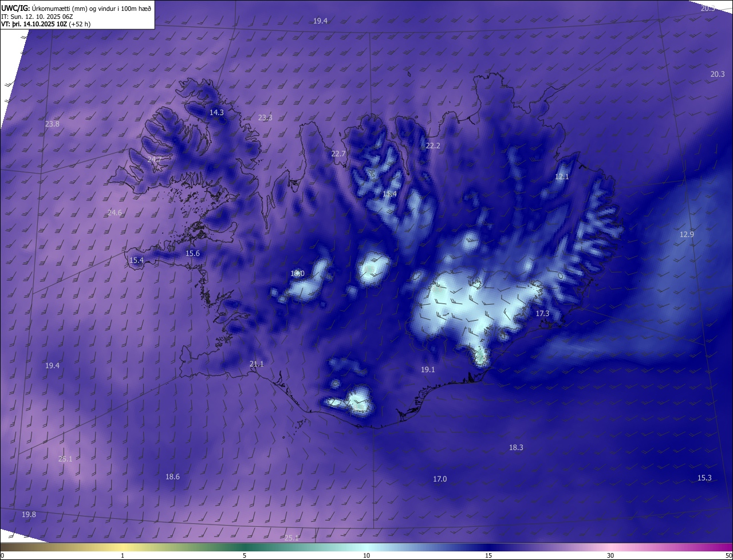Select the 17.0 map value
The image size is (733, 560).
440,479
